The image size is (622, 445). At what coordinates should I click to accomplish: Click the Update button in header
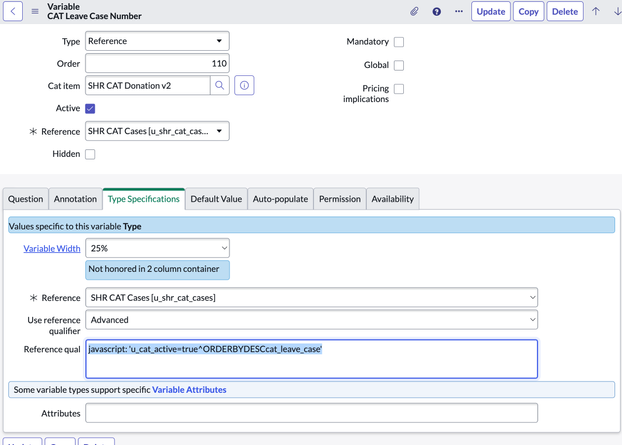tap(491, 12)
